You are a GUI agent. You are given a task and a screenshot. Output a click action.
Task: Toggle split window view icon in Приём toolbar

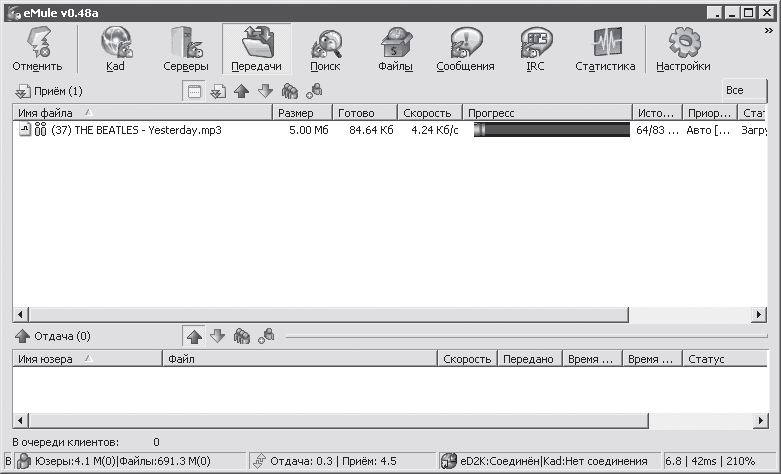(194, 91)
